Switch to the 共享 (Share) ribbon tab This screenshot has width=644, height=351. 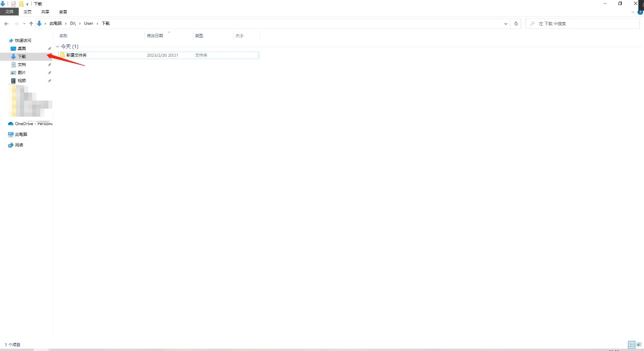(x=45, y=12)
